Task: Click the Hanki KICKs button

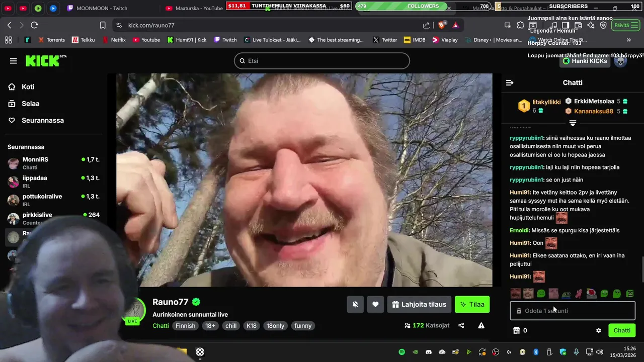Action: (x=585, y=61)
